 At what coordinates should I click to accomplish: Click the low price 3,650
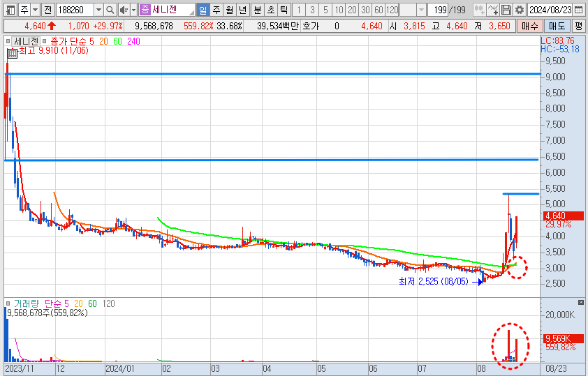(x=499, y=26)
